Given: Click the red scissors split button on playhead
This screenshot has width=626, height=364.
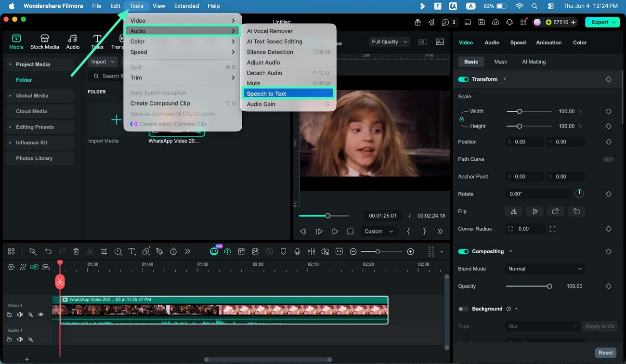Looking at the screenshot, I should (60, 282).
